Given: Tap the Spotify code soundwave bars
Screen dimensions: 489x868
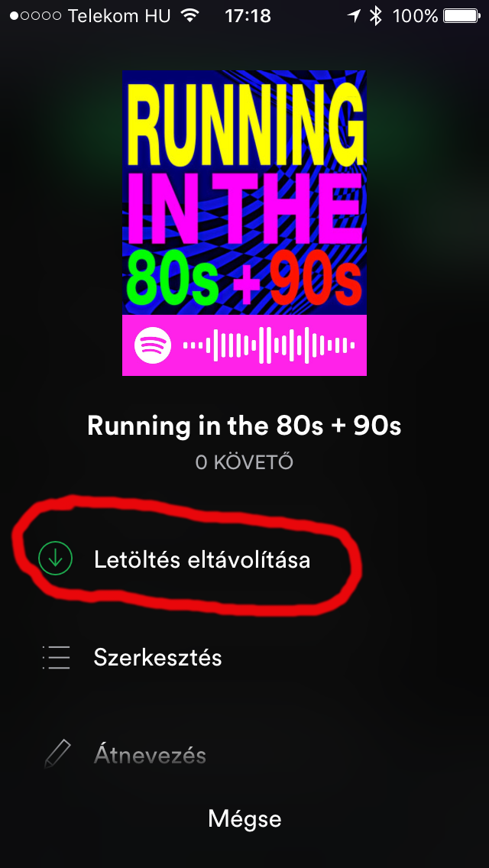Looking at the screenshot, I should point(269,345).
